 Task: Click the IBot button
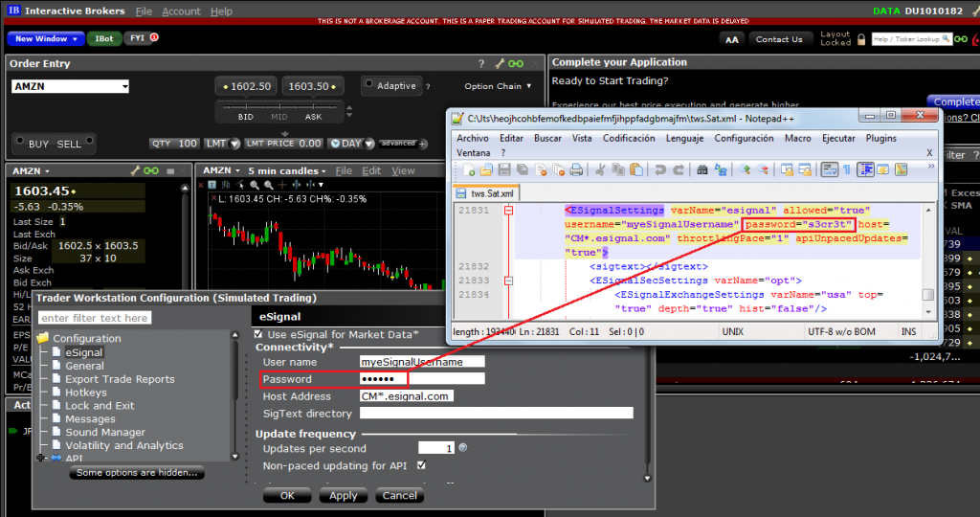[x=103, y=38]
